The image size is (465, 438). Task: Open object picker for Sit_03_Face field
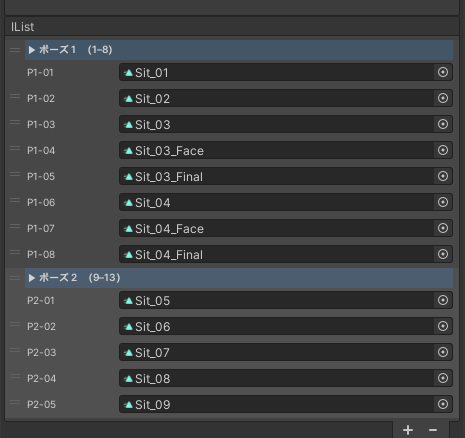(x=443, y=150)
